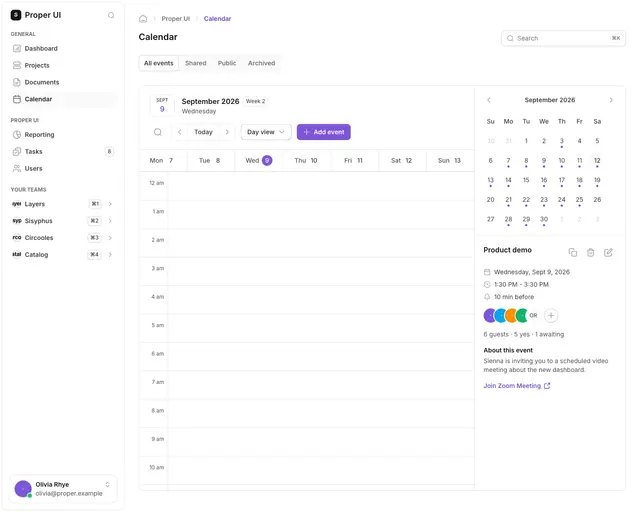Click Proper UI breadcrumb link

tap(176, 19)
